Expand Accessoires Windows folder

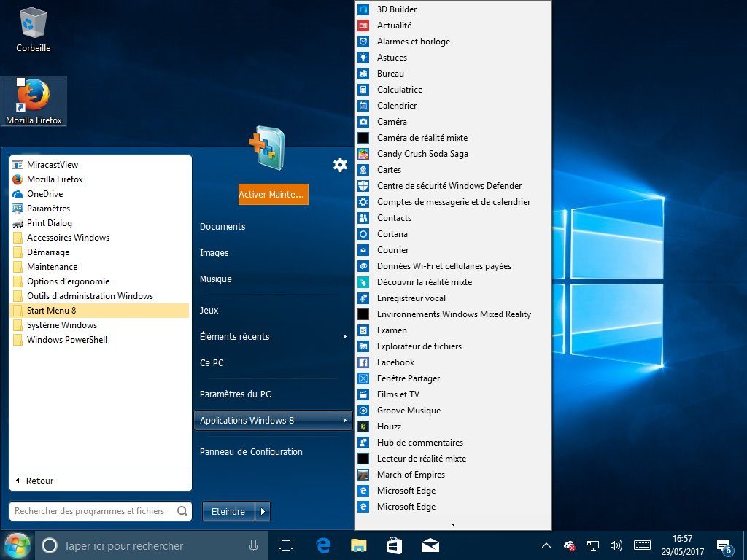(100, 238)
